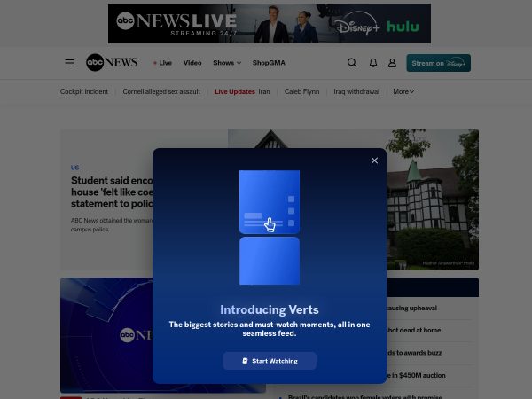Expand the More topics dropdown
This screenshot has height=399, width=532.
pyautogui.click(x=403, y=91)
